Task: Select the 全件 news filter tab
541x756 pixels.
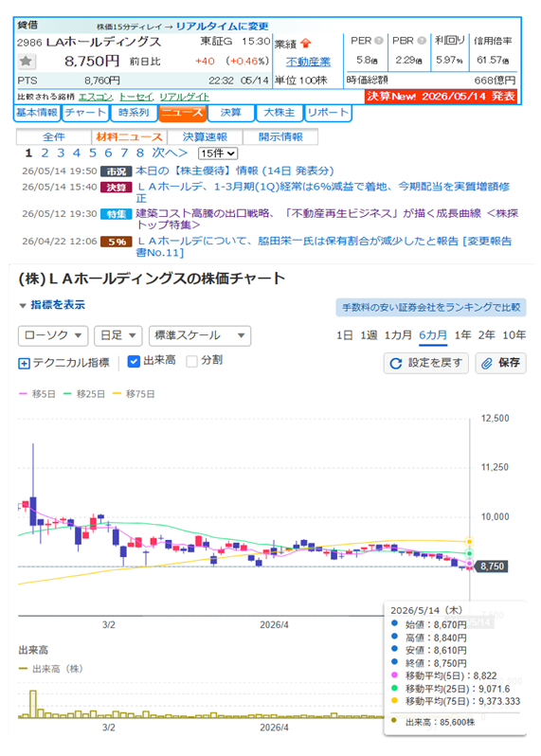Action: pos(53,137)
